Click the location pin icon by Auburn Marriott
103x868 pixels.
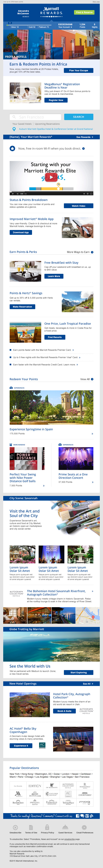coord(14,129)
